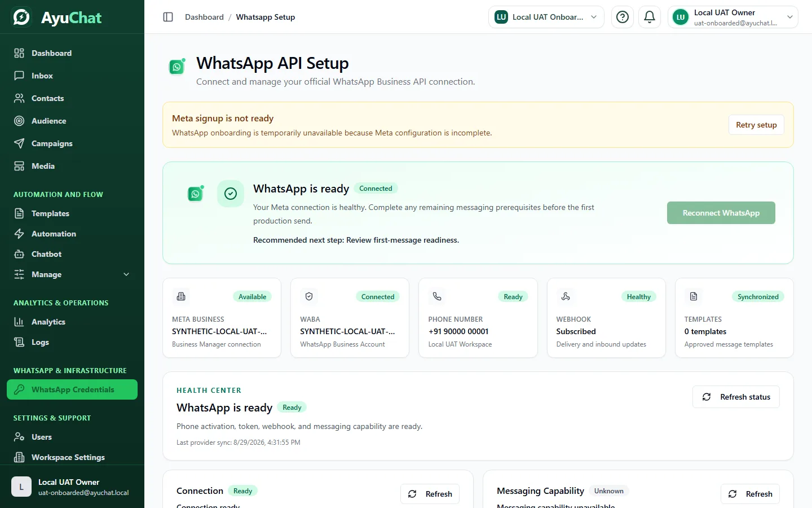Click the Analytics chart icon

[19, 322]
